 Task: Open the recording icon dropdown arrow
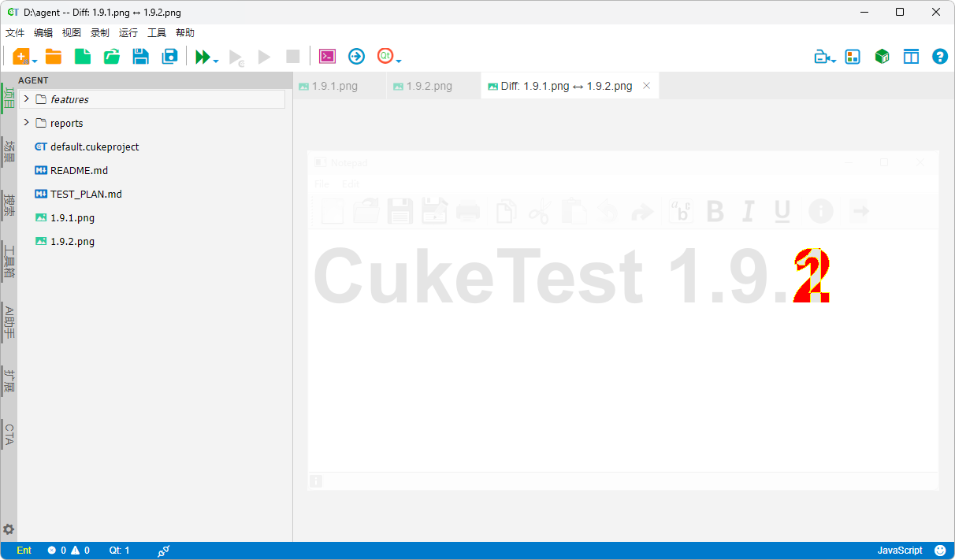coord(834,61)
